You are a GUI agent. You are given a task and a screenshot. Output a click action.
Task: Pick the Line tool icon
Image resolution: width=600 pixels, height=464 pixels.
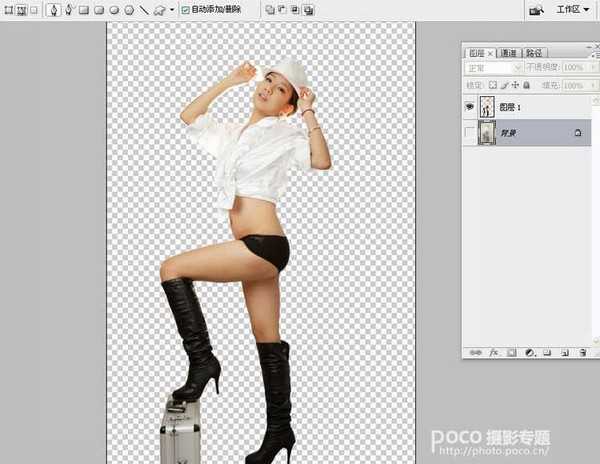(x=144, y=9)
